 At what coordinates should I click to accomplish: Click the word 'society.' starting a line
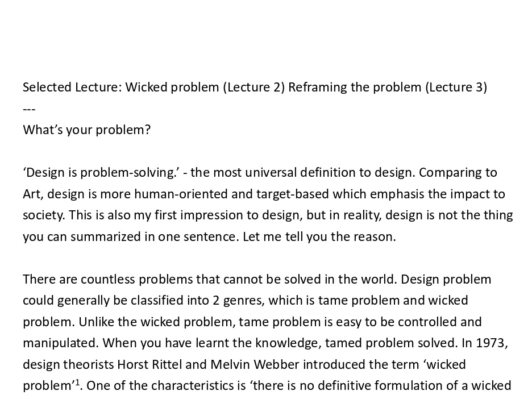click(x=44, y=216)
